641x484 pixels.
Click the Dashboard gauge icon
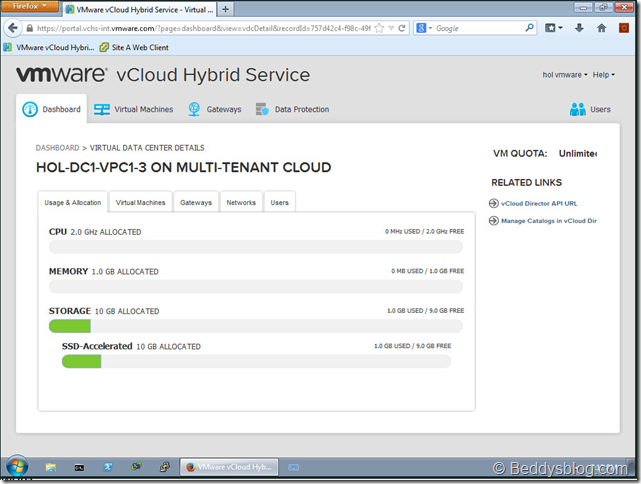30,109
